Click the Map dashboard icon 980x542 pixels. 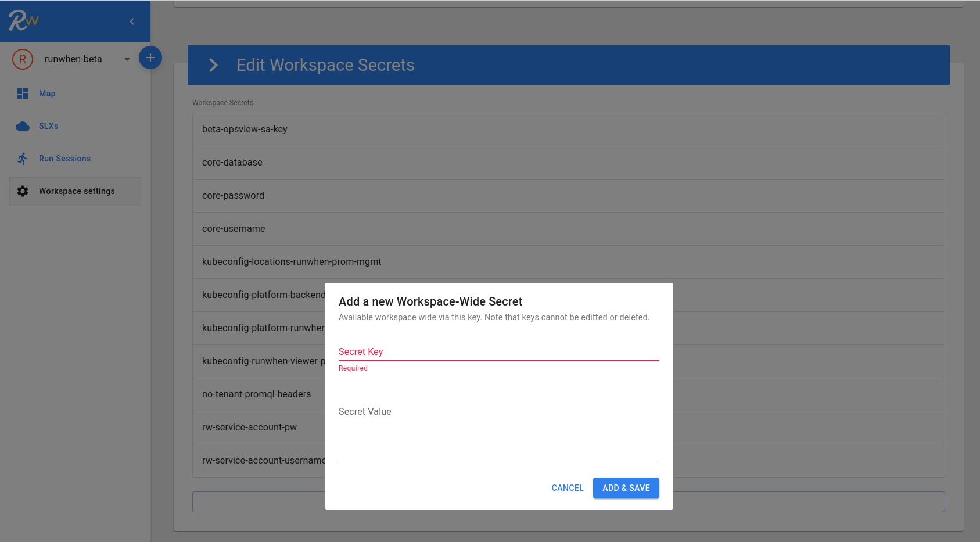coord(23,94)
